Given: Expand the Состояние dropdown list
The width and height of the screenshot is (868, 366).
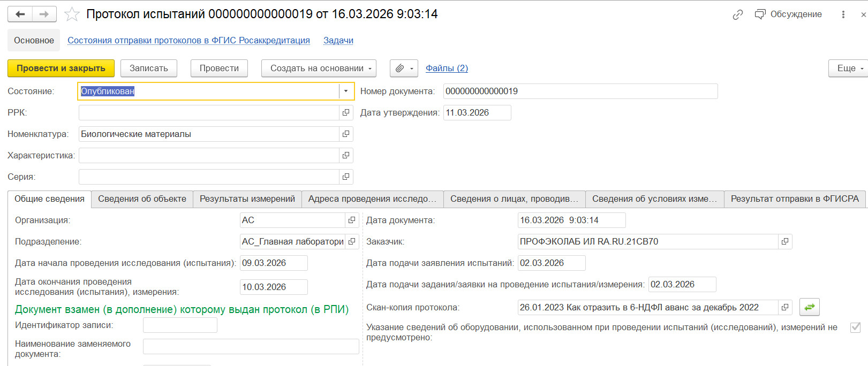Looking at the screenshot, I should 346,91.
